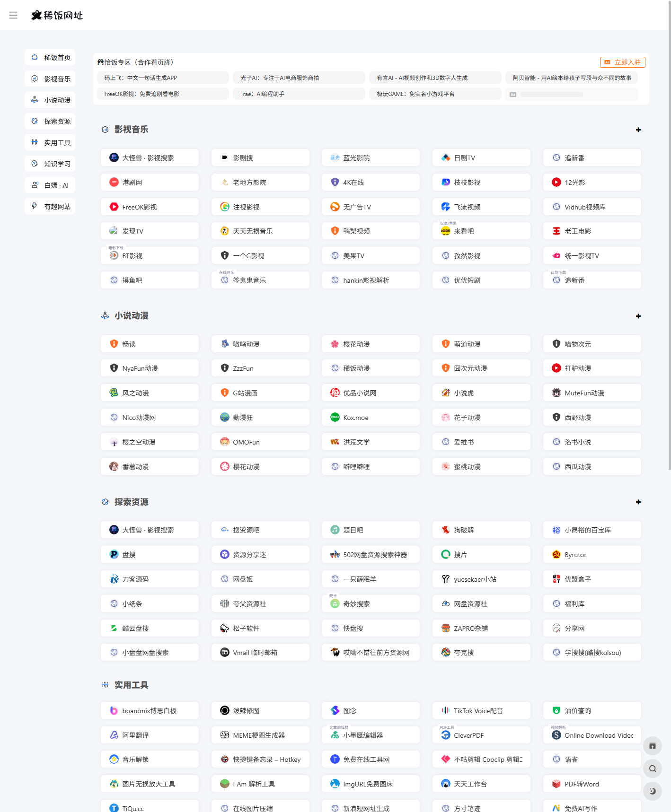Click the OMOFun icon

click(x=225, y=442)
